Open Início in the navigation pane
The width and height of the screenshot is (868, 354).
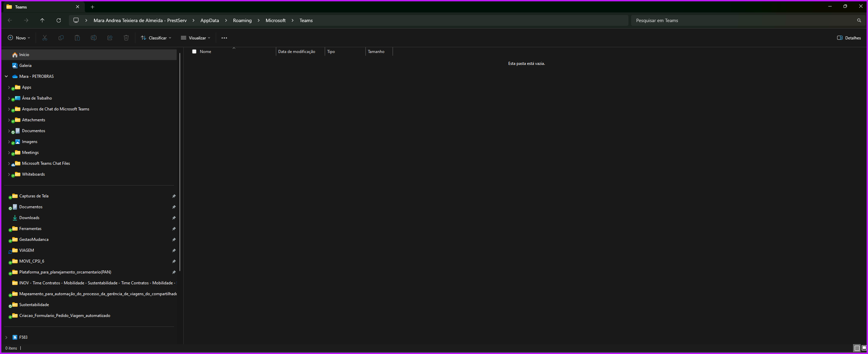pyautogui.click(x=90, y=55)
